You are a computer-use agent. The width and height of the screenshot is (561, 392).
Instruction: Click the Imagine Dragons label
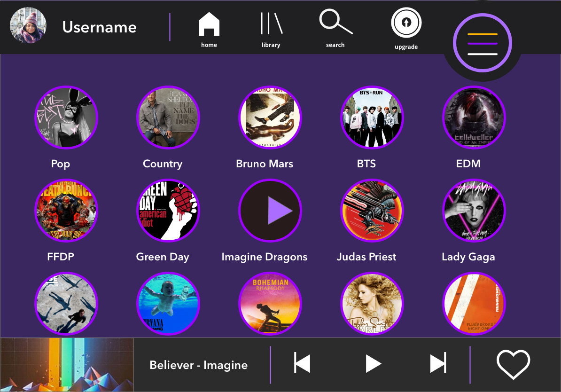click(x=265, y=257)
